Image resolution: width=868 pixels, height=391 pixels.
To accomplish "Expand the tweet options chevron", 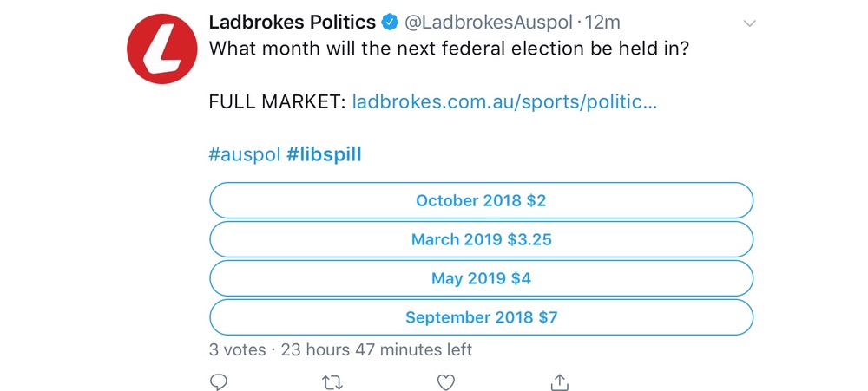I will [750, 23].
